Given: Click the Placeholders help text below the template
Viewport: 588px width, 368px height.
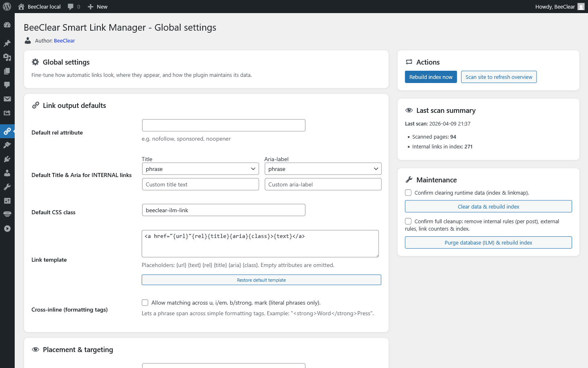Looking at the screenshot, I should (x=238, y=265).
